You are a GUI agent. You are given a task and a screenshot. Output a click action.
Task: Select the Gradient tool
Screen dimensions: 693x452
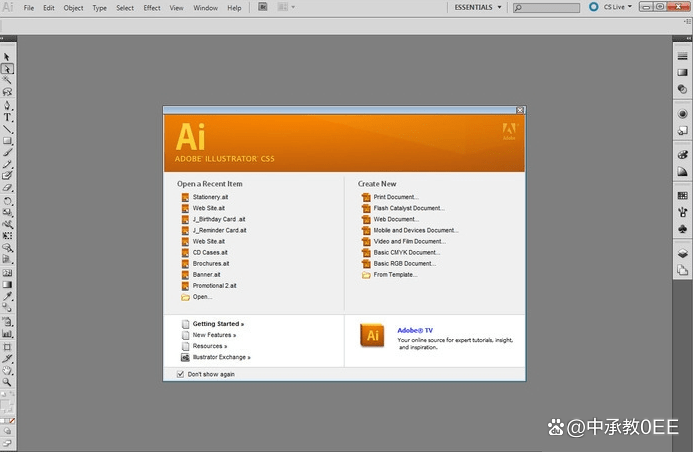coord(7,285)
